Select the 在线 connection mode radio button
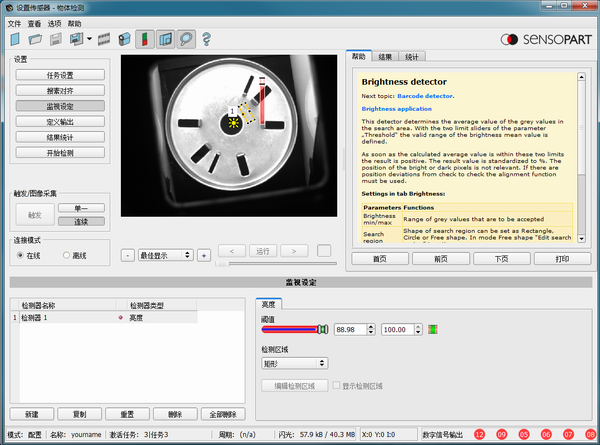The width and height of the screenshot is (600, 445). point(22,255)
